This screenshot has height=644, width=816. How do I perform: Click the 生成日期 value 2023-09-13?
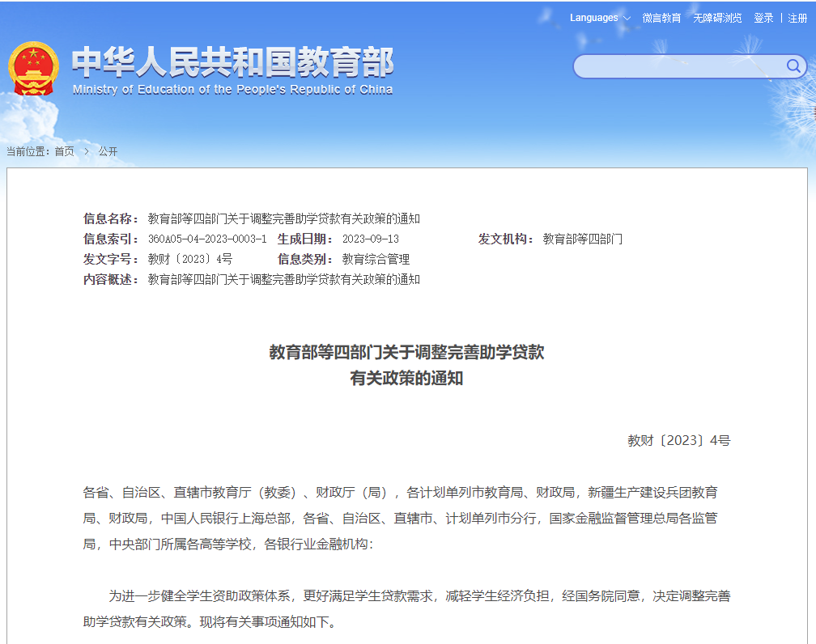(x=370, y=239)
